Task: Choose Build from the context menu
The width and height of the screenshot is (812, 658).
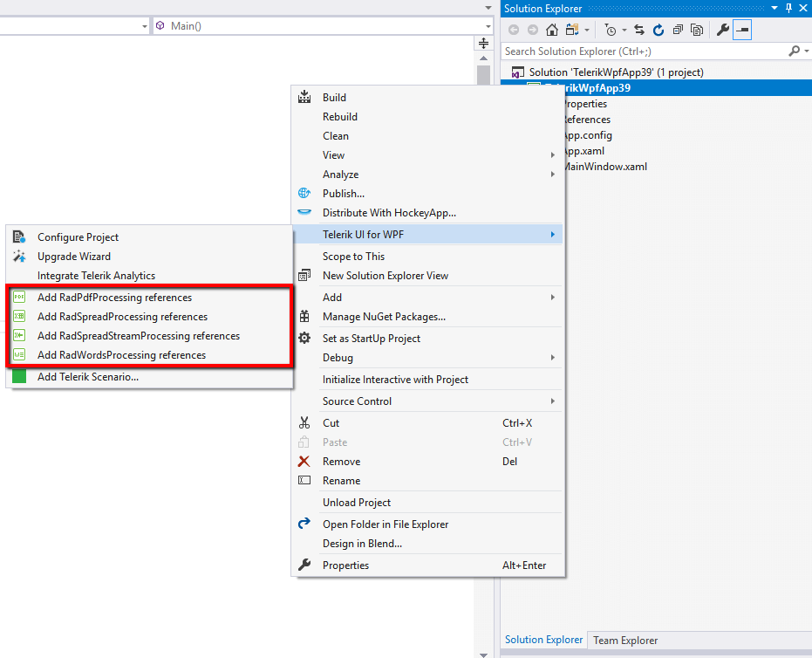Action: (427, 98)
